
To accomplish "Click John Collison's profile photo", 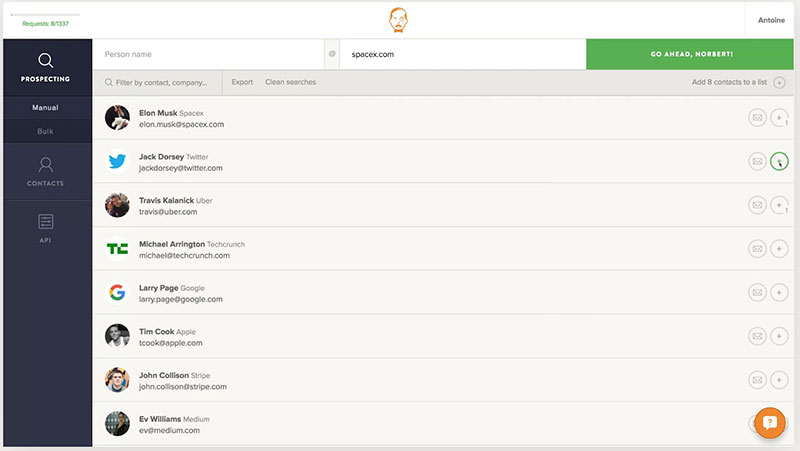I will pos(117,380).
